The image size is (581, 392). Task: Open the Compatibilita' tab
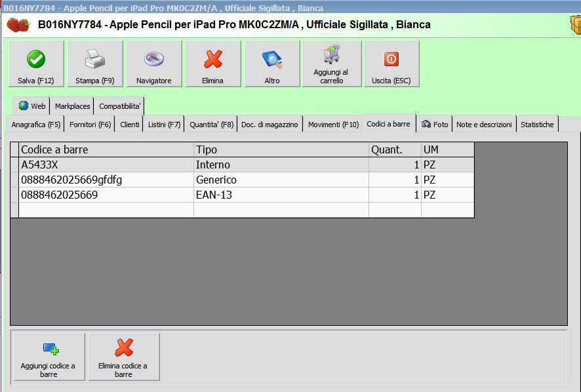(119, 106)
